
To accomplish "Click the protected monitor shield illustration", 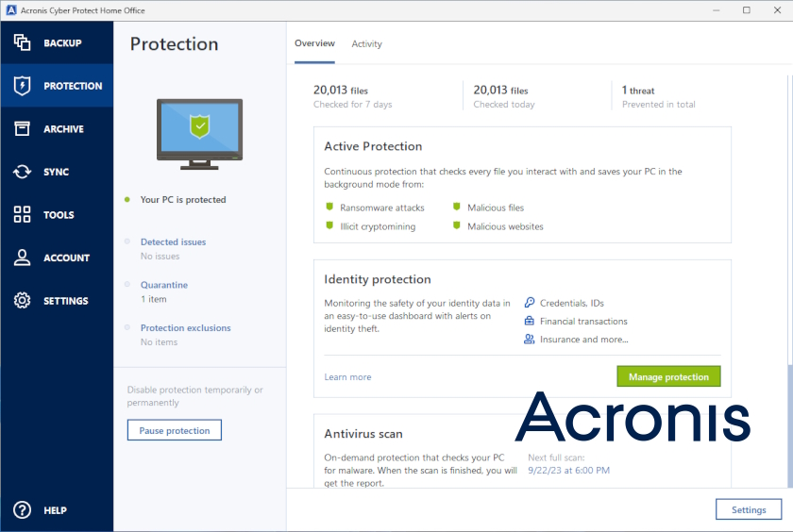I will 200,134.
